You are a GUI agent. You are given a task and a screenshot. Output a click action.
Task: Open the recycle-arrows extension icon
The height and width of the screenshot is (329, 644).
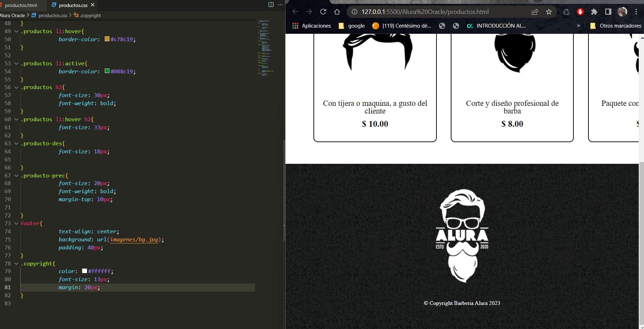point(566,12)
